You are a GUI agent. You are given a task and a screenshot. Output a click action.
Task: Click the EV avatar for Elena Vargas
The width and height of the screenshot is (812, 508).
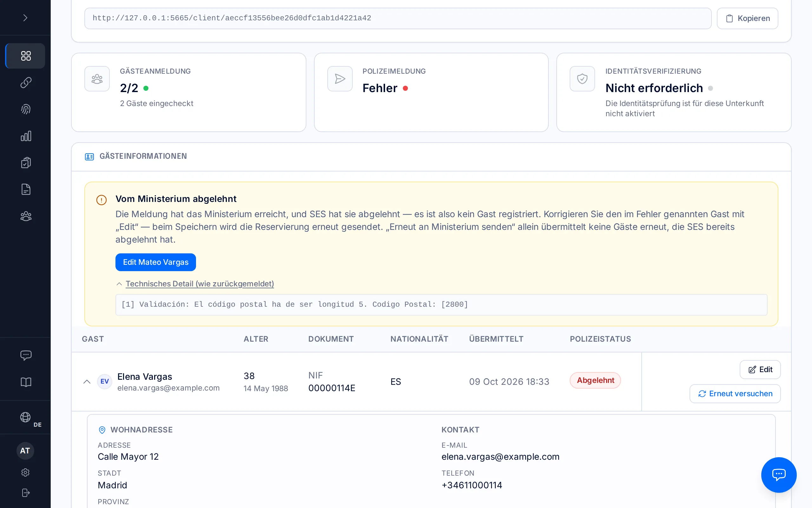pyautogui.click(x=104, y=381)
